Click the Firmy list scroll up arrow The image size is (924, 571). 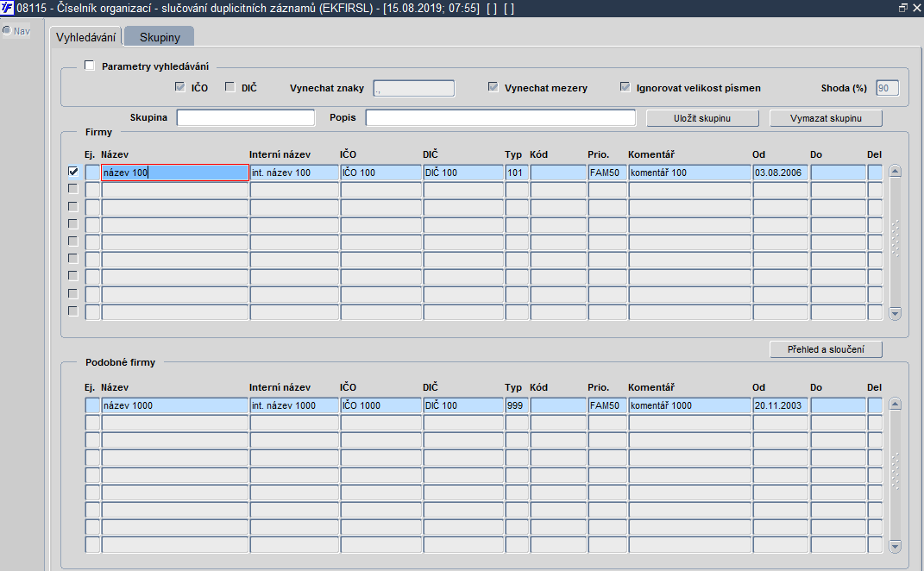(896, 172)
